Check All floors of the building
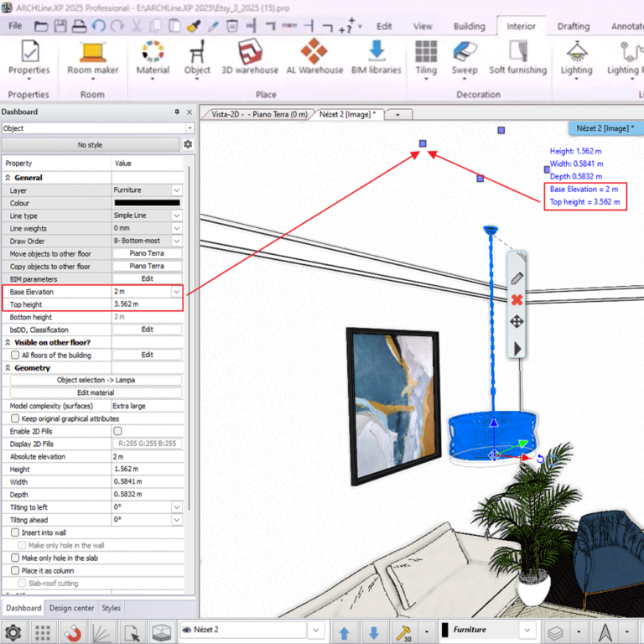 15,355
